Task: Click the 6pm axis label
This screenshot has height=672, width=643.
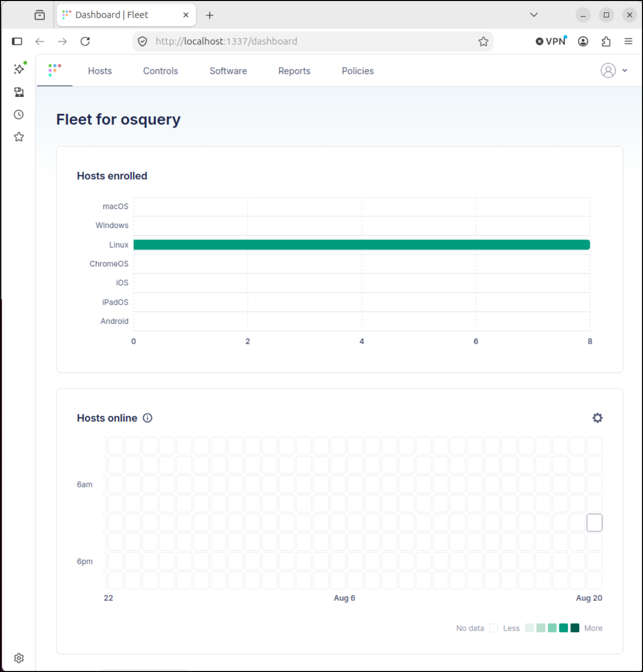Action: coord(85,562)
